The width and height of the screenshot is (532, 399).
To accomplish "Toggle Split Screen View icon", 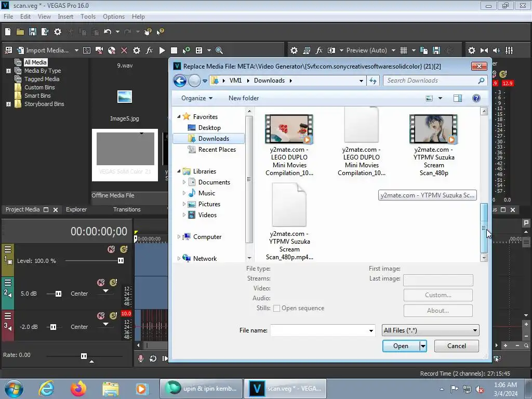I will pyautogui.click(x=331, y=50).
